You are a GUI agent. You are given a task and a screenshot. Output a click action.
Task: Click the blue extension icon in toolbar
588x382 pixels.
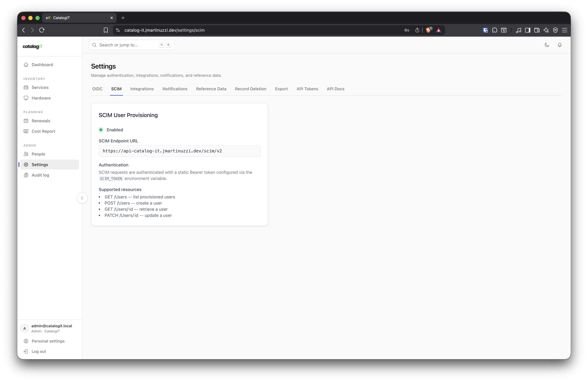tap(485, 30)
